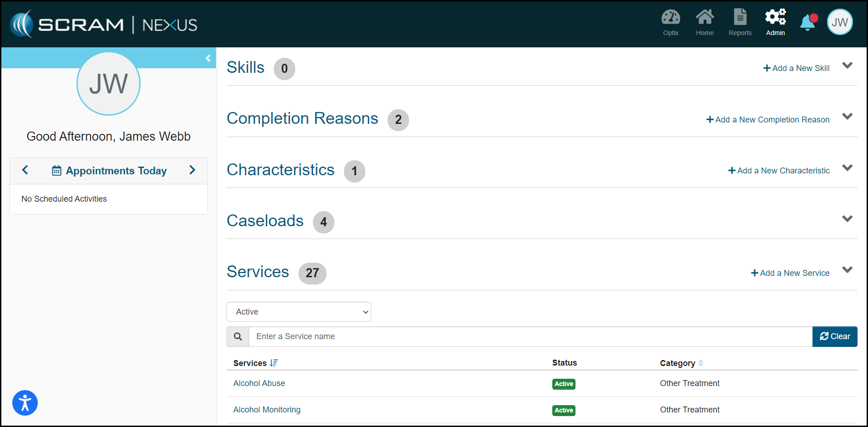Focus the Enter a Service name field
The height and width of the screenshot is (427, 868).
pos(530,336)
